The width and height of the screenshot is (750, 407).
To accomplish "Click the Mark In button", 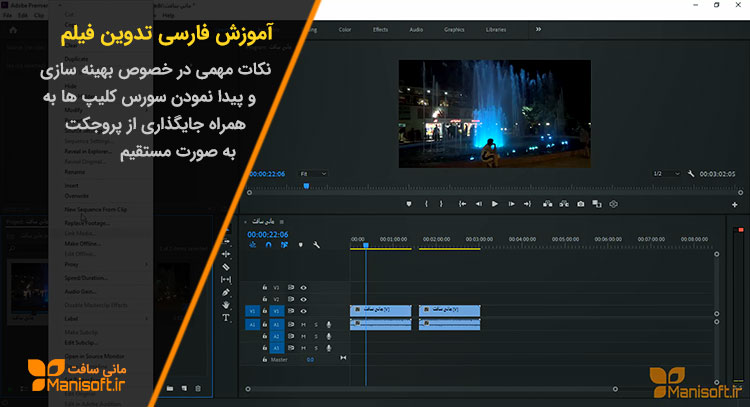I will coord(426,204).
